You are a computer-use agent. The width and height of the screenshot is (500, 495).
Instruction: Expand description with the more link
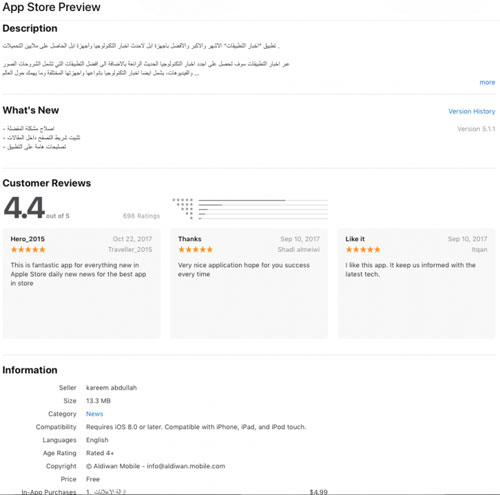click(487, 82)
